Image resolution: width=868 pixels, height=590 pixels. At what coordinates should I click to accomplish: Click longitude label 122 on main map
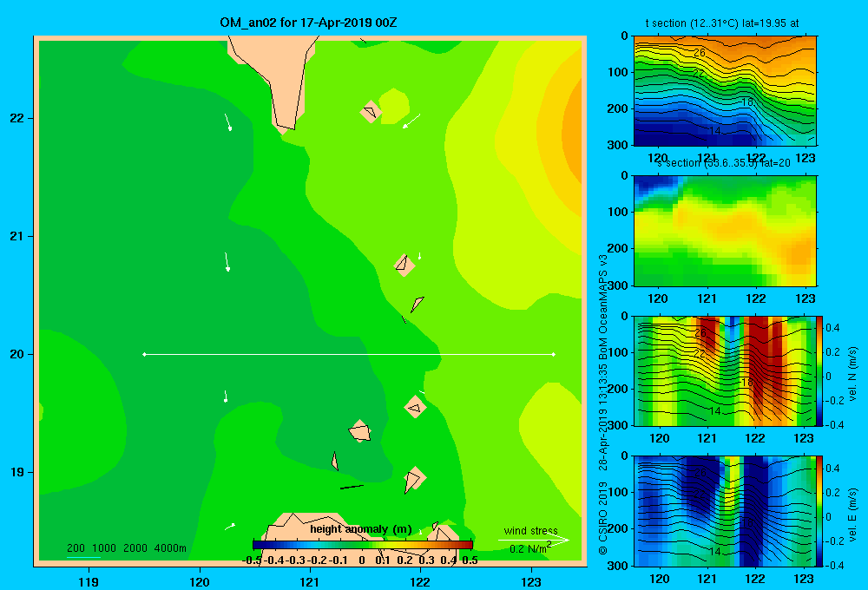pos(420,581)
